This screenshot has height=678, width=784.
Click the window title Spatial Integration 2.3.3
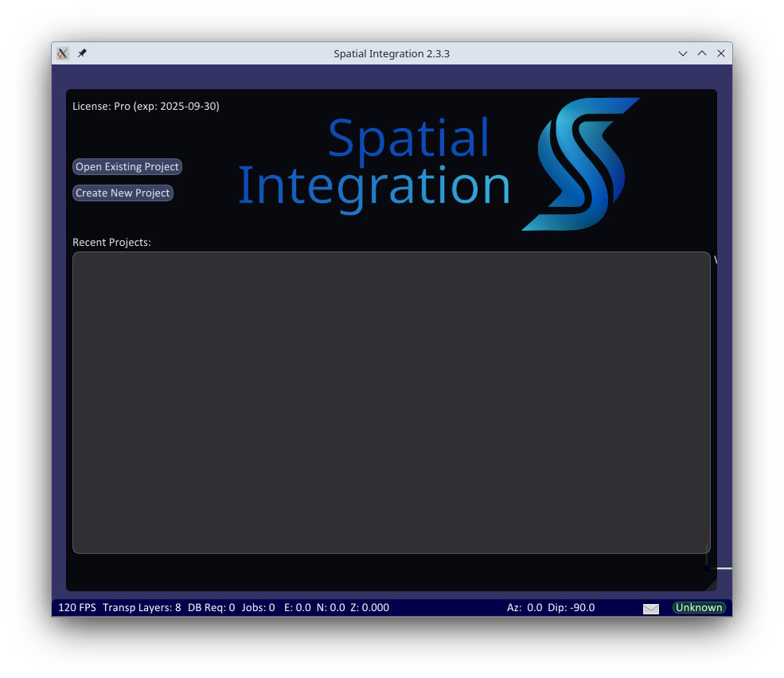click(x=392, y=53)
